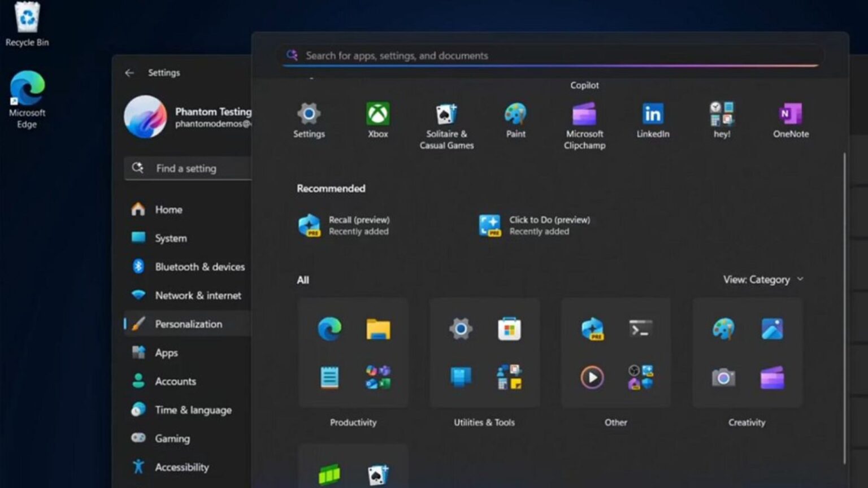Viewport: 868px width, 488px height.
Task: Click the Recommended section heading
Action: pos(331,189)
